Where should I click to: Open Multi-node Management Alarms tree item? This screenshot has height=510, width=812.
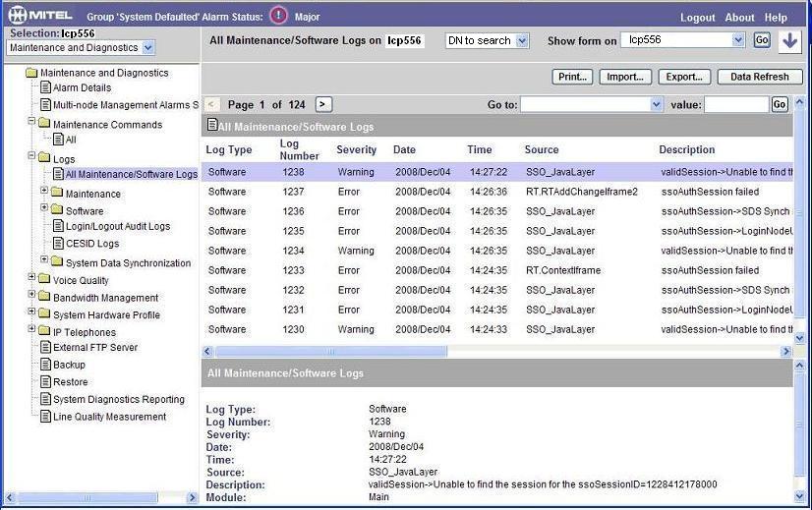point(126,104)
